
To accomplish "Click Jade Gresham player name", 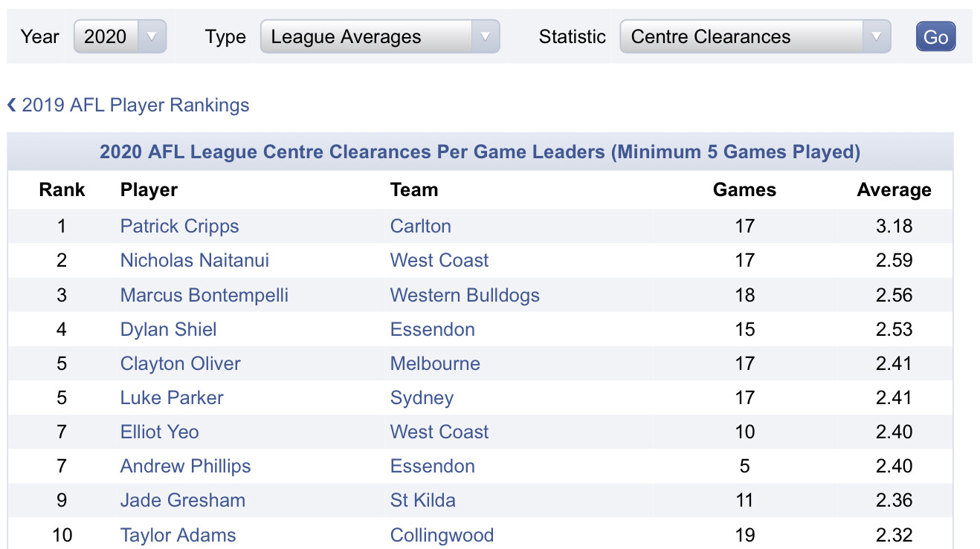I will pos(183,500).
